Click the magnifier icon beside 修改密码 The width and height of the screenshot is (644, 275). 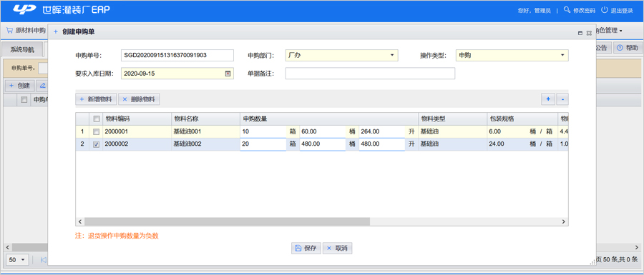click(567, 10)
